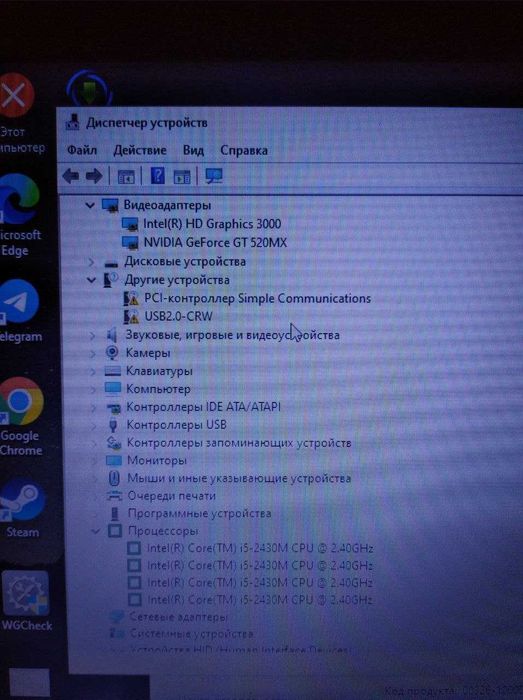Expand the Компьютер category

(93, 389)
